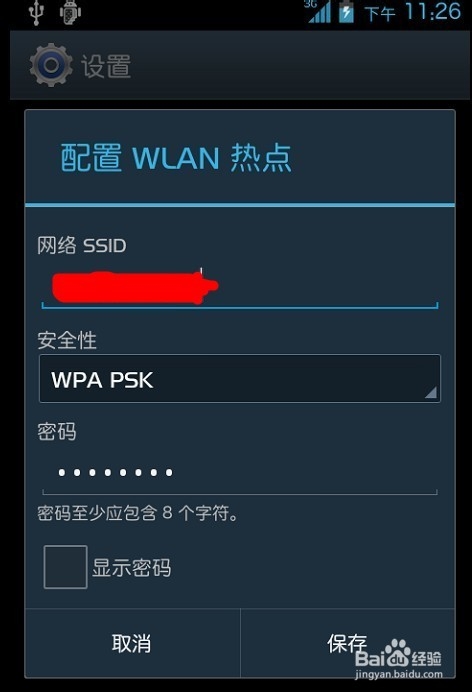Tap the battery charging icon
This screenshot has height=692, width=472.
[x=346, y=12]
